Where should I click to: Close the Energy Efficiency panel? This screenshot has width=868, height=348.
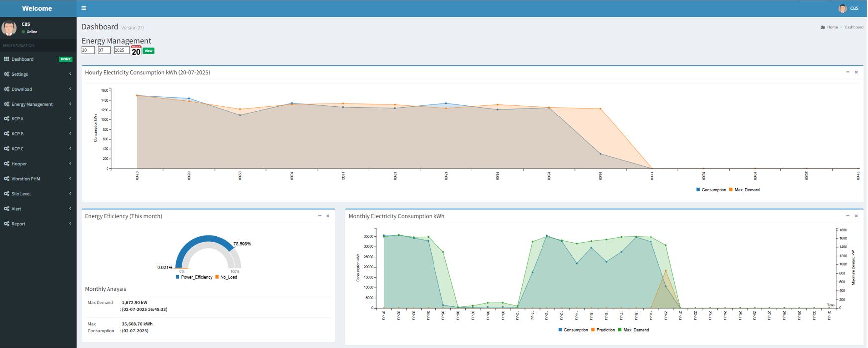click(x=328, y=216)
